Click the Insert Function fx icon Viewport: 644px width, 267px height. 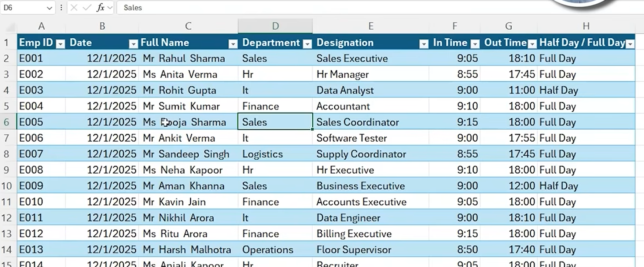pos(100,8)
